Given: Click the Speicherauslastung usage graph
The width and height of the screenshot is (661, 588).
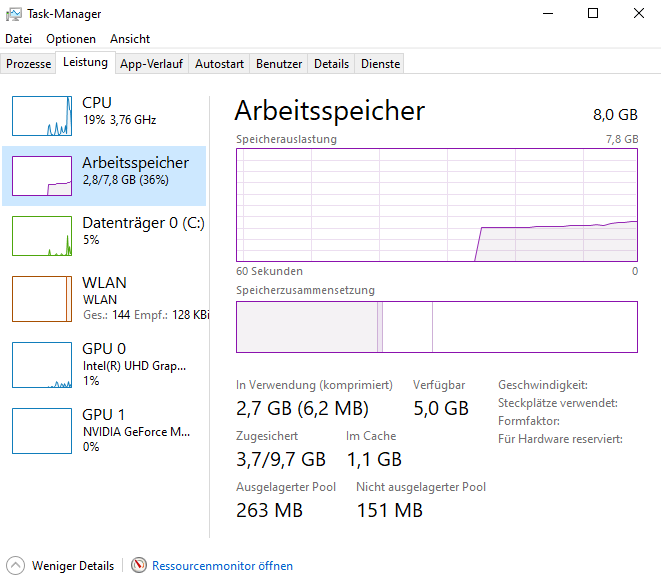Looking at the screenshot, I should pos(436,205).
